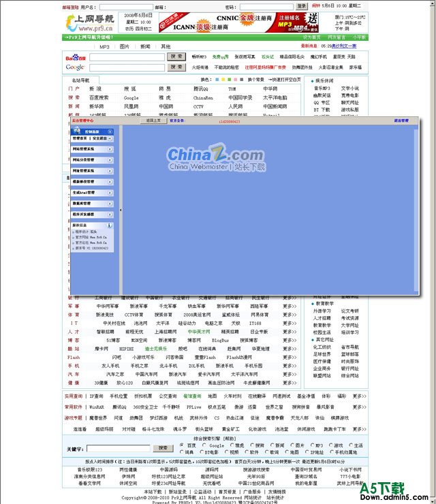Select the 手机归属地 search radio

[332, 452]
